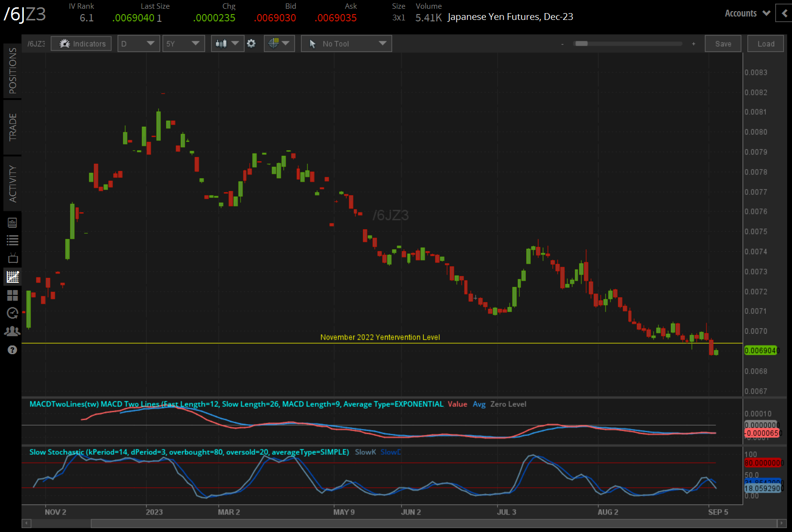This screenshot has width=792, height=532.
Task: Open the four-square grid layout icon
Action: click(x=13, y=295)
